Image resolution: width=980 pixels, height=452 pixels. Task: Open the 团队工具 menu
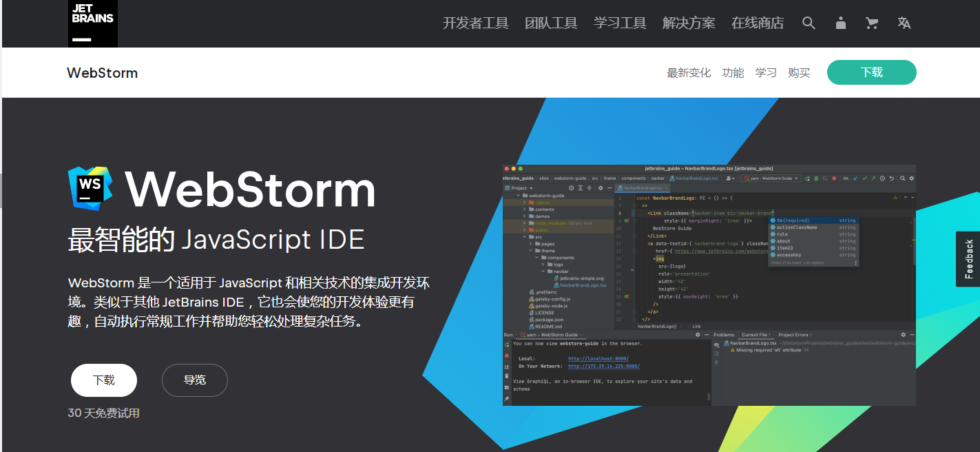point(551,23)
